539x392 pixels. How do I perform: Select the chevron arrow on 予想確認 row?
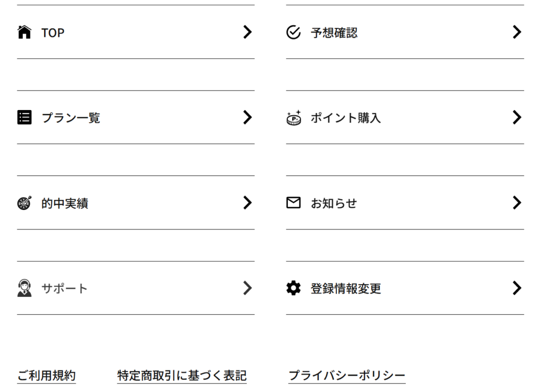click(x=517, y=32)
